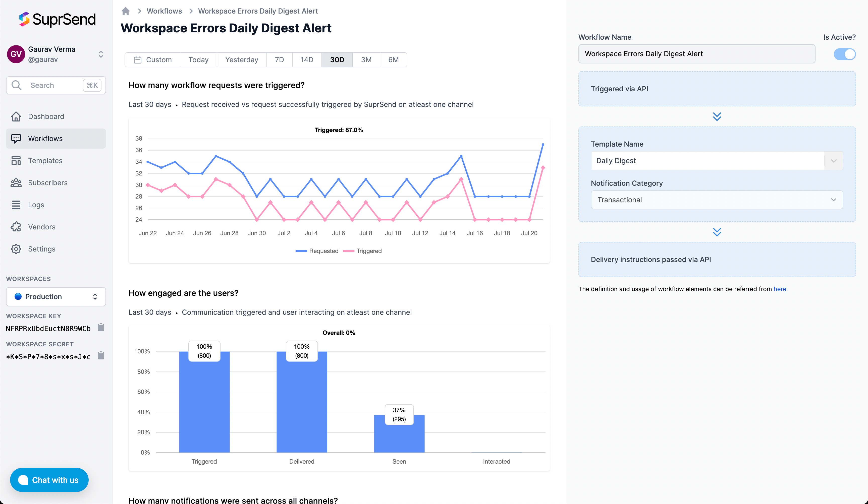Switch to the 3M range tab
Image resolution: width=868 pixels, height=504 pixels.
(x=366, y=59)
